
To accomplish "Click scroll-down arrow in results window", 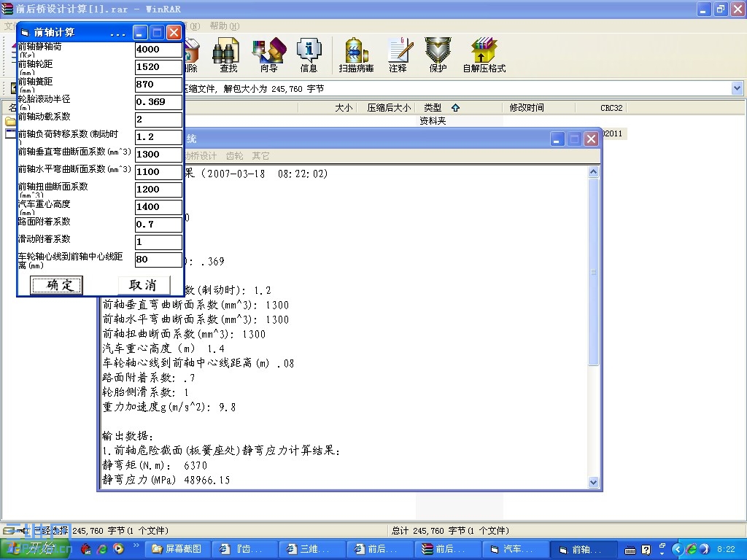I will pos(593,482).
